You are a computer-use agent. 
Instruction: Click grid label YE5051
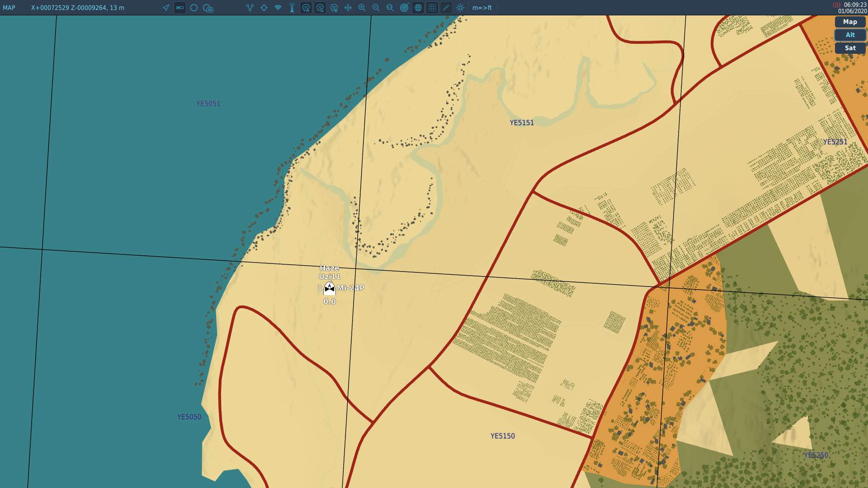click(208, 103)
